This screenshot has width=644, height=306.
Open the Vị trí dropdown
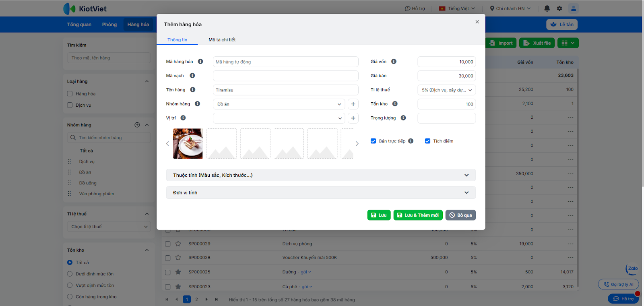pos(279,118)
